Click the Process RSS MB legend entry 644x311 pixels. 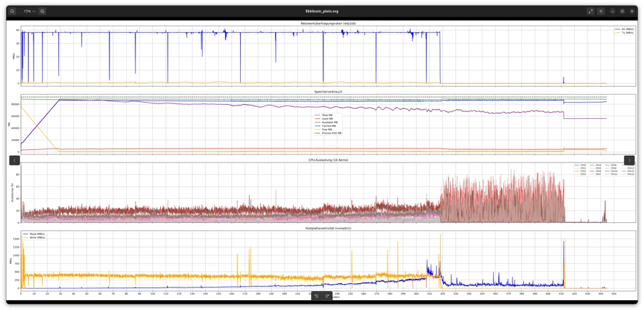click(x=328, y=133)
